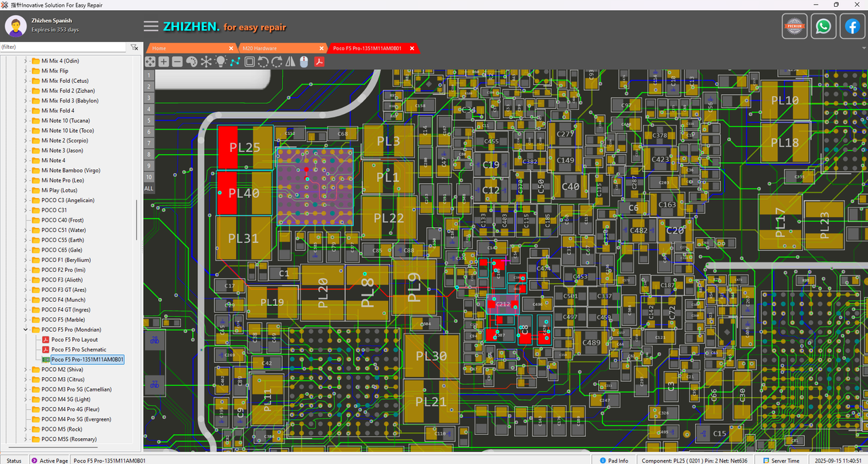Image resolution: width=868 pixels, height=464 pixels.
Task: Zoom in with the plus toolbar icon
Action: [x=163, y=62]
